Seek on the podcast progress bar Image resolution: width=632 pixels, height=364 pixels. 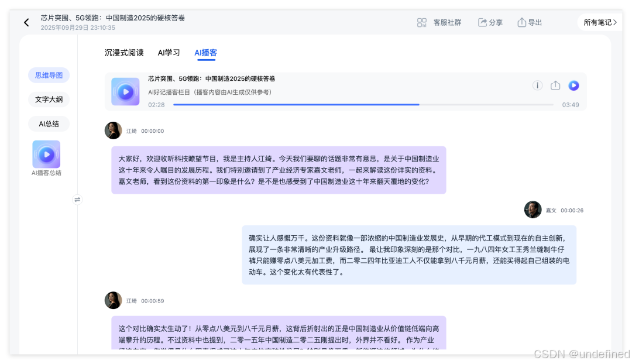coord(363,105)
